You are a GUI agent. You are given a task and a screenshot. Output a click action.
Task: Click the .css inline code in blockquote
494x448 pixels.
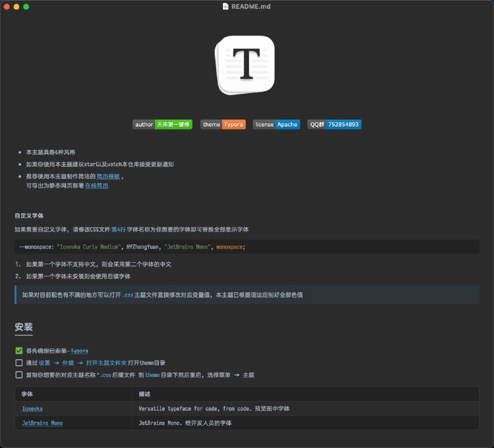click(x=128, y=295)
